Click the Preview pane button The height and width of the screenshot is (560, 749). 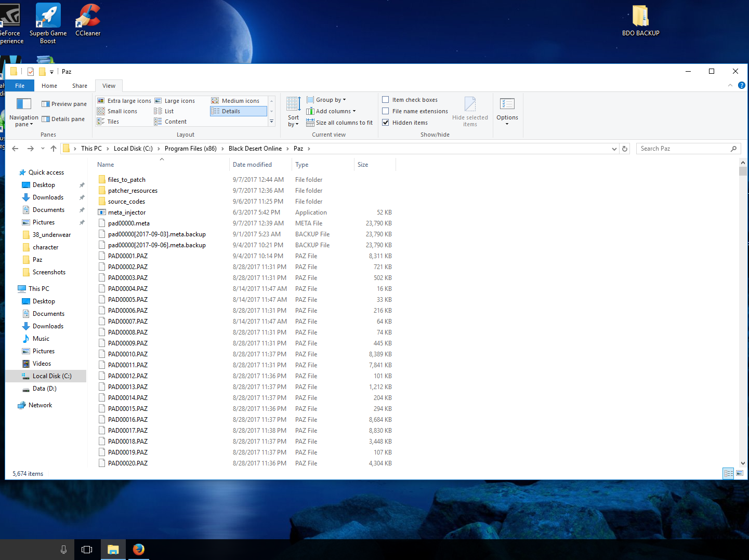[x=64, y=104]
